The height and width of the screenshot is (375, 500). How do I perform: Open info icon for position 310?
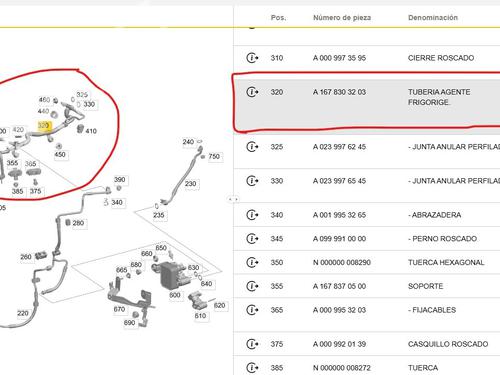pos(252,58)
